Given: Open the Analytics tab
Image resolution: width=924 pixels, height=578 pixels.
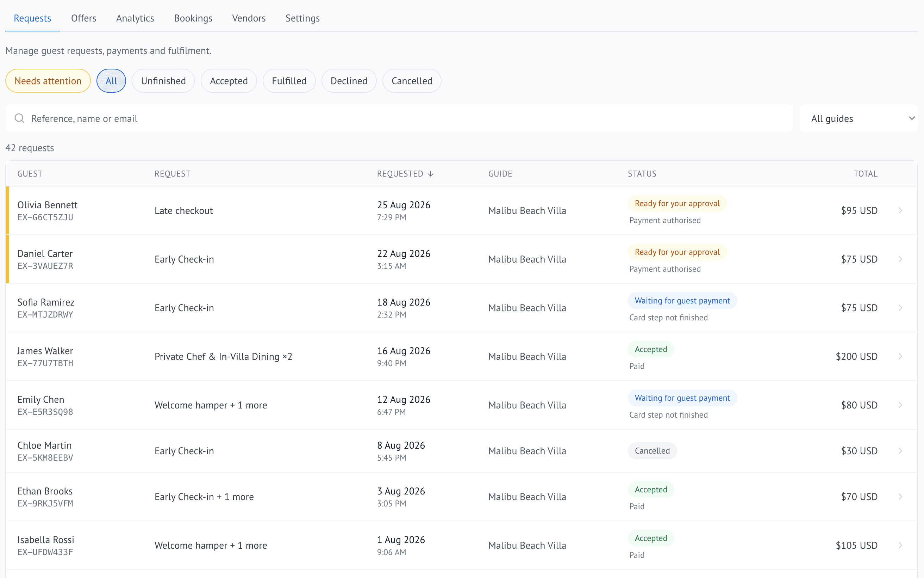Looking at the screenshot, I should point(135,18).
